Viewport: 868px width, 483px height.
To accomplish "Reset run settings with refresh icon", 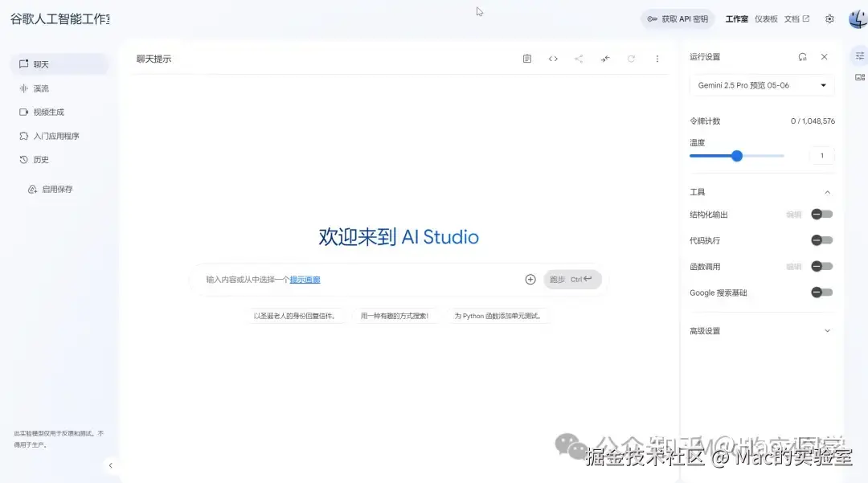I will 803,57.
